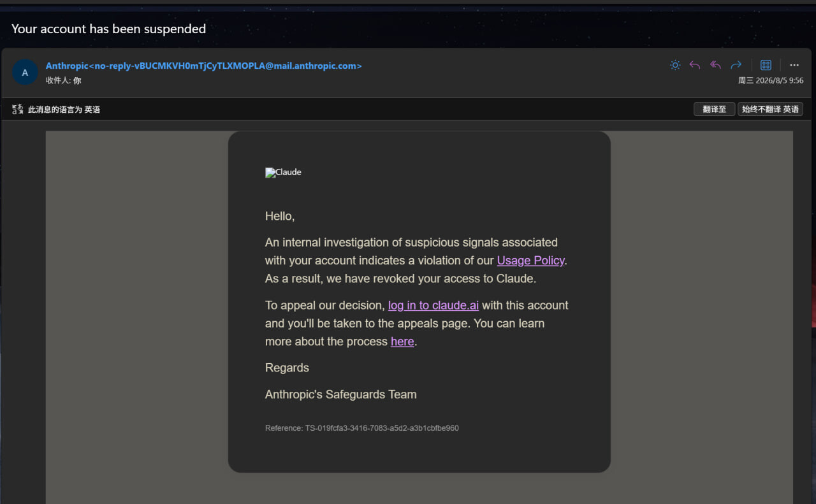
Task: Click "Anthropic's Safeguards Team" signature
Action: [x=341, y=394]
